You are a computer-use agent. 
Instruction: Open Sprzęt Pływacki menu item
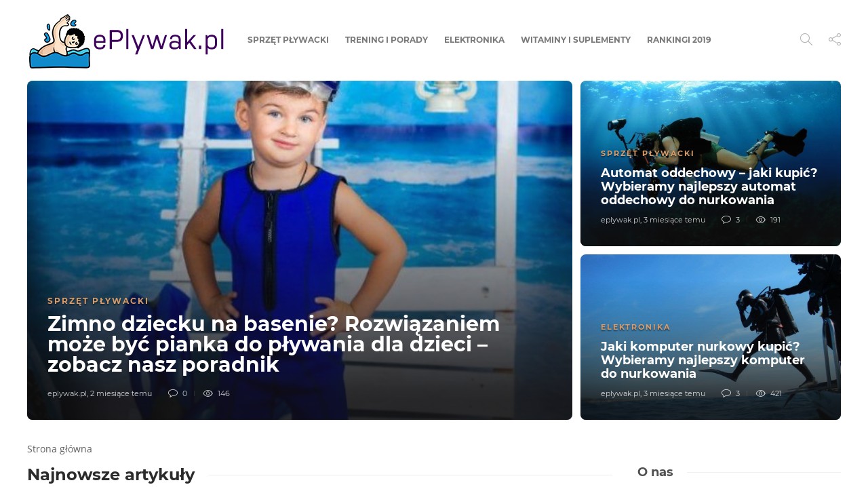coord(288,40)
